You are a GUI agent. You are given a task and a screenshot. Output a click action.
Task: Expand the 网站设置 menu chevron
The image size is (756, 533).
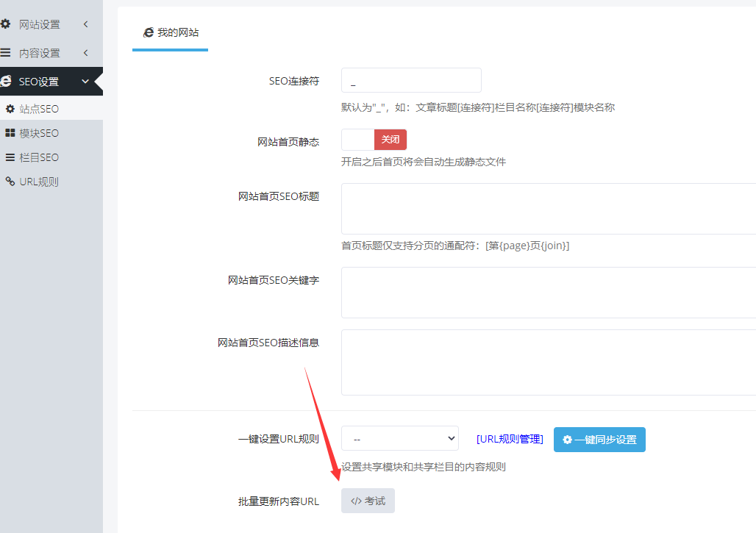pos(86,24)
